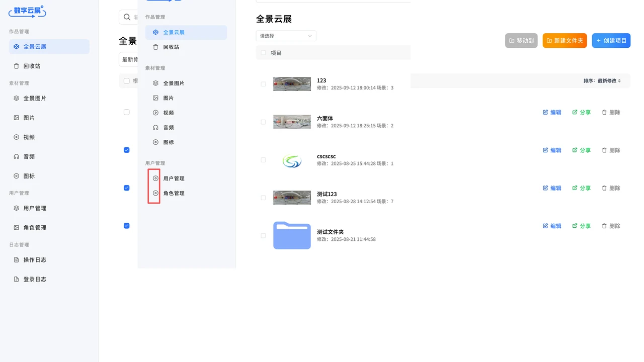Open the 排序: 最新修改 sort dropdown
The image size is (644, 362).
click(x=602, y=81)
